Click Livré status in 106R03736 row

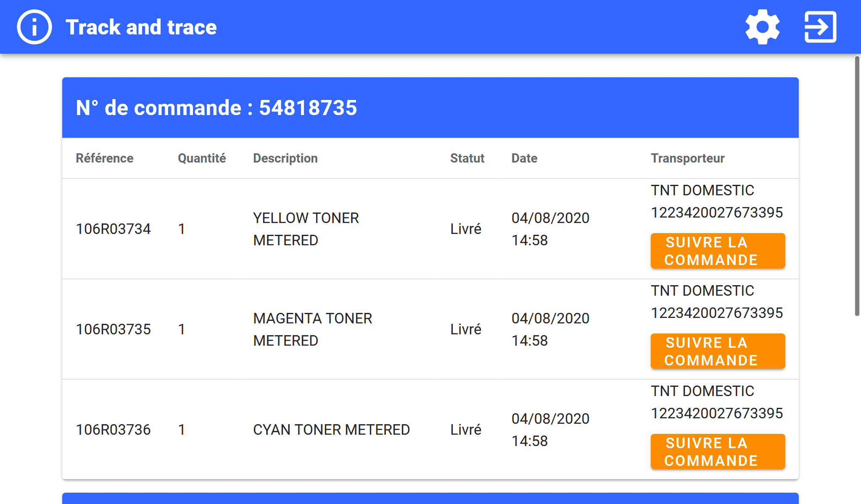tap(466, 430)
